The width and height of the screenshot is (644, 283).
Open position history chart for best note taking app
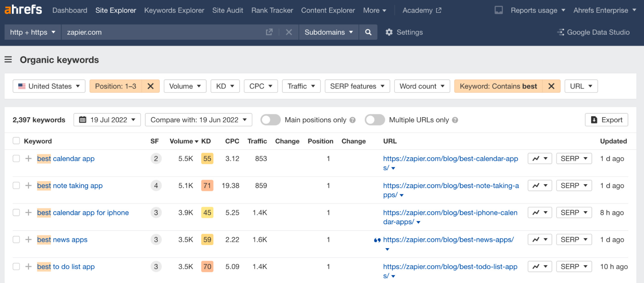(x=540, y=186)
